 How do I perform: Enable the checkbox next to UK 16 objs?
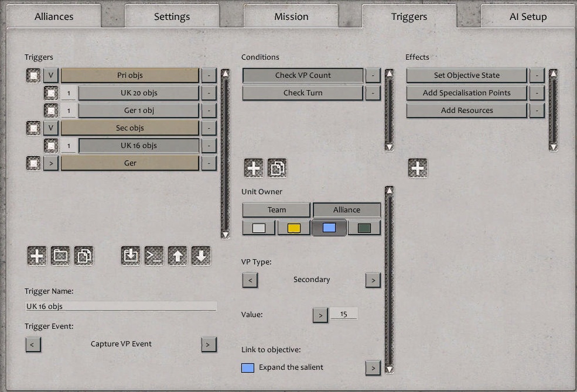point(51,145)
